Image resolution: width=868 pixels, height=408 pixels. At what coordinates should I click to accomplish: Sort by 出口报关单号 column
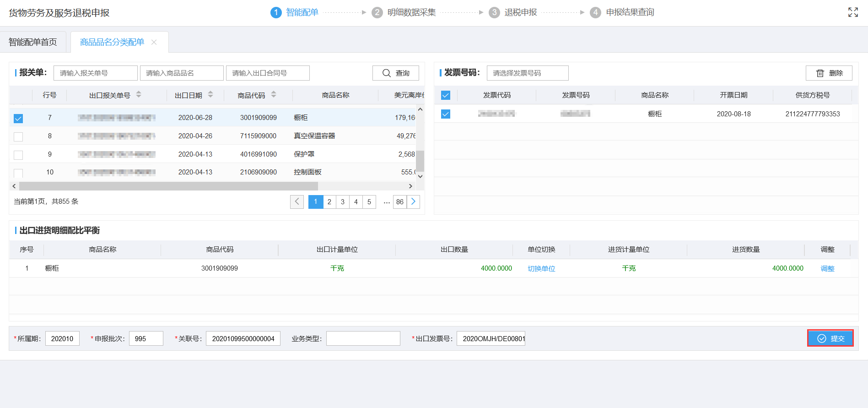click(x=139, y=95)
